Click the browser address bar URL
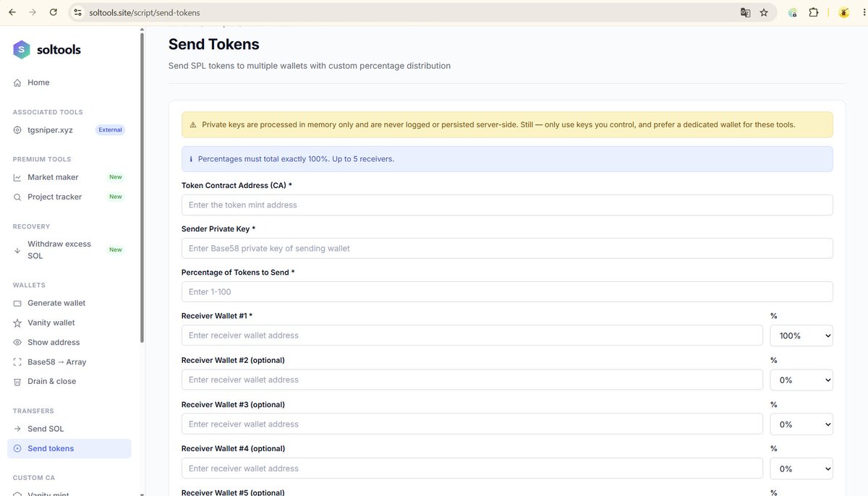This screenshot has width=868, height=496. [x=145, y=12]
